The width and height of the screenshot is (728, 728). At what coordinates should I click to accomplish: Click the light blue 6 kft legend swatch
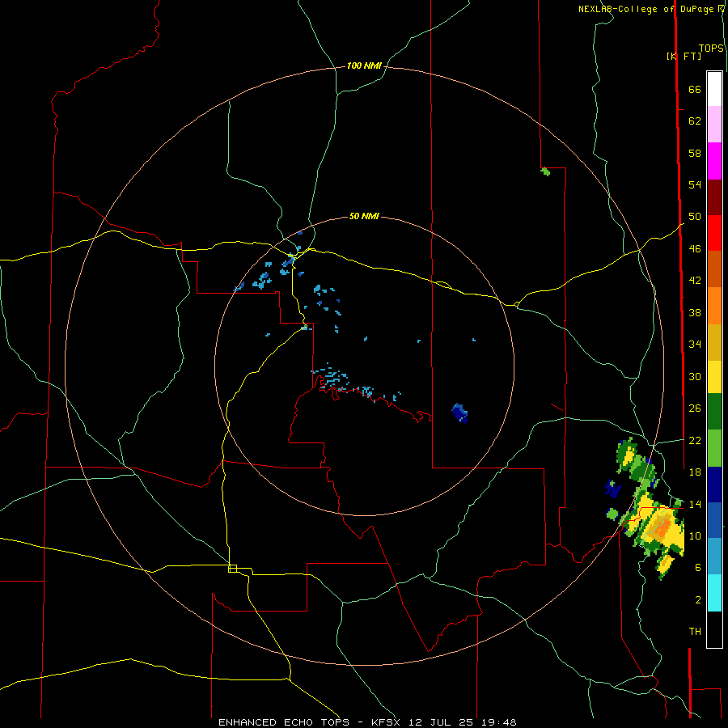(x=714, y=557)
